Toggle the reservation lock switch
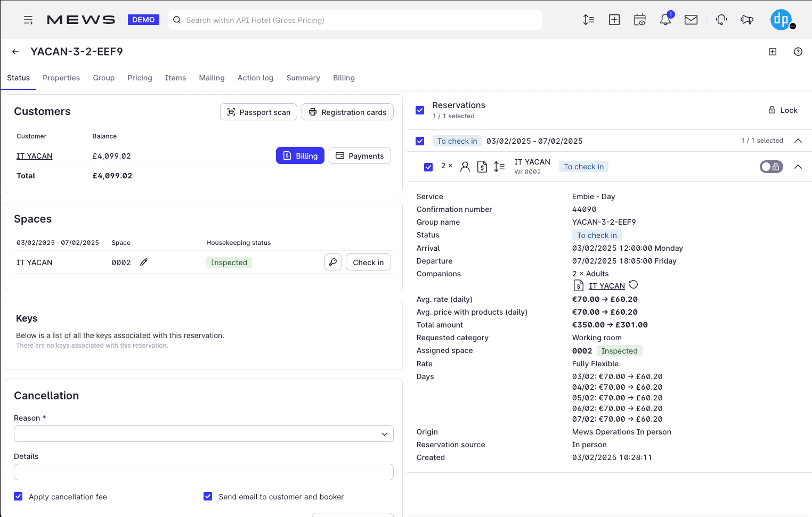This screenshot has width=812, height=517. [x=771, y=167]
